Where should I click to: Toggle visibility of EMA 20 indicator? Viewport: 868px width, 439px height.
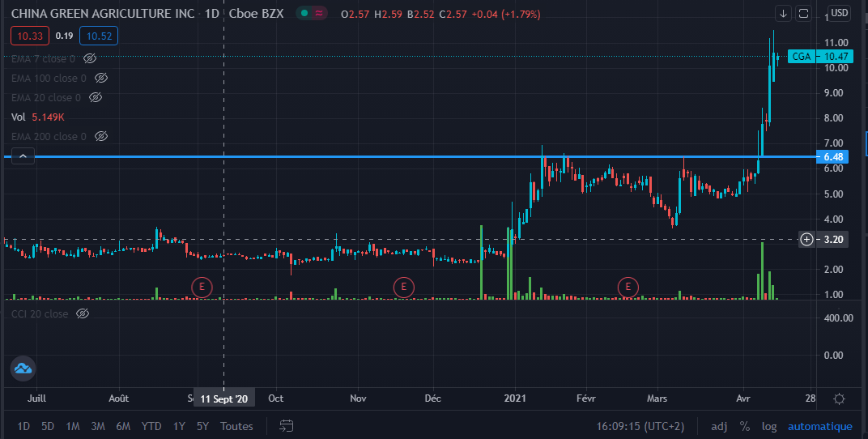pyautogui.click(x=96, y=97)
